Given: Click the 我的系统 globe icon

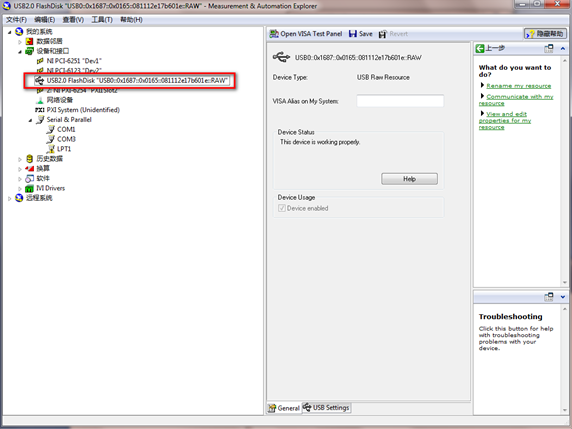Looking at the screenshot, I should (19, 32).
